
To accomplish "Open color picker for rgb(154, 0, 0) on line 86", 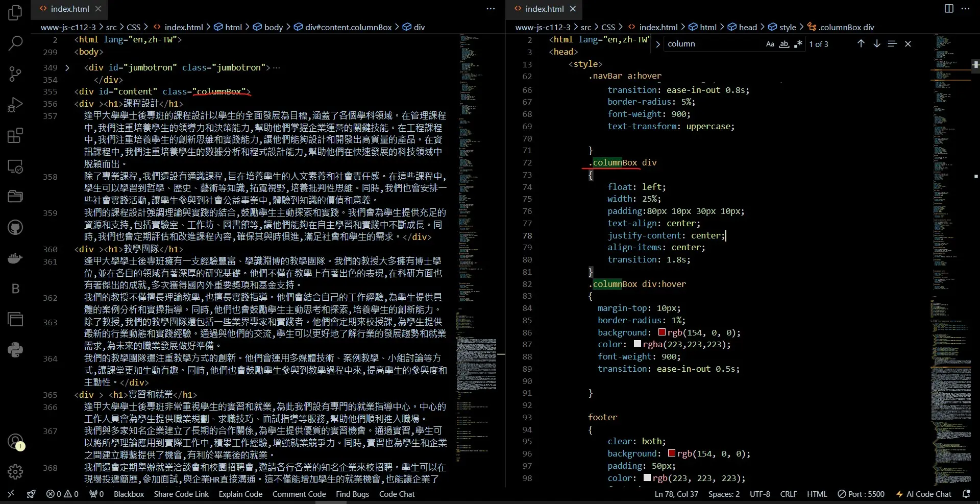I will (662, 332).
